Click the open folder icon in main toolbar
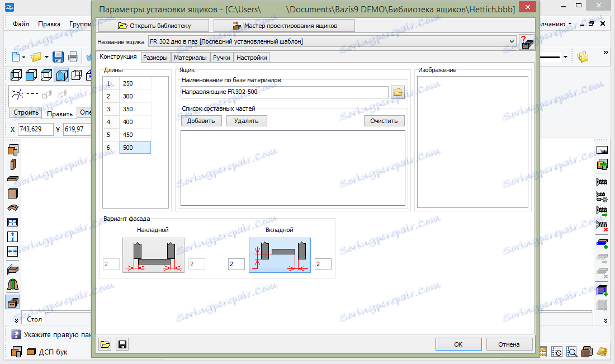This screenshot has width=615, height=364. tap(36, 57)
